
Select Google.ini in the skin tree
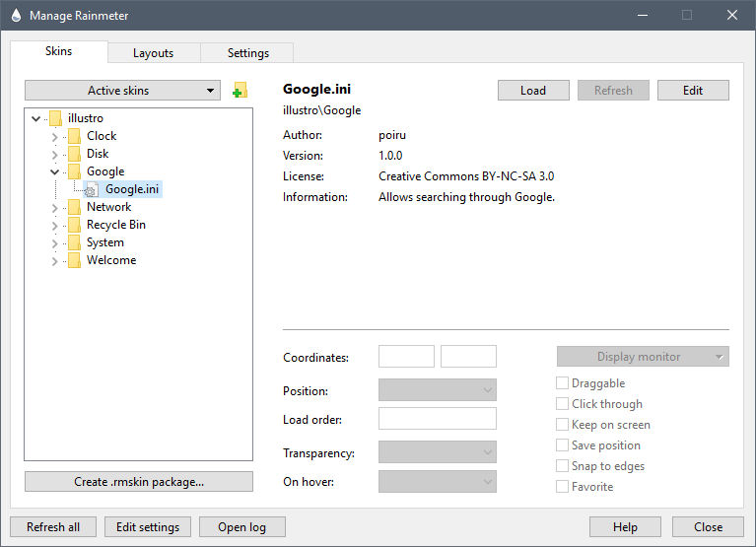[x=132, y=189]
